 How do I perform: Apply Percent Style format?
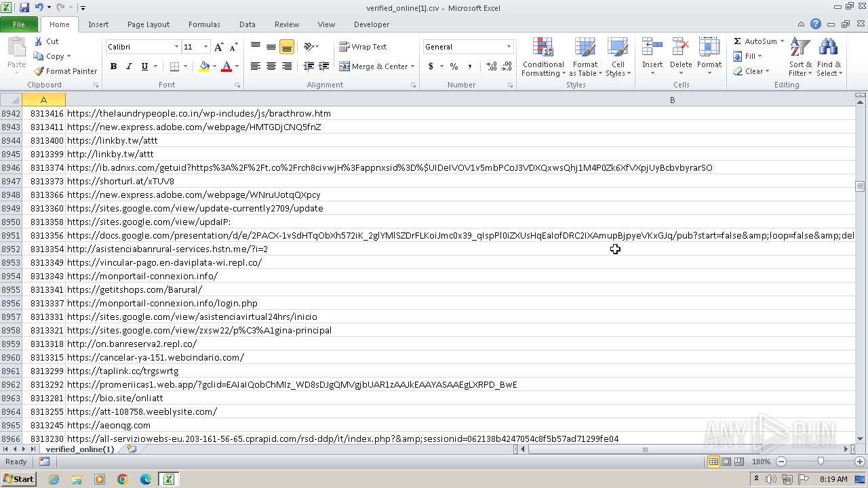tap(454, 66)
